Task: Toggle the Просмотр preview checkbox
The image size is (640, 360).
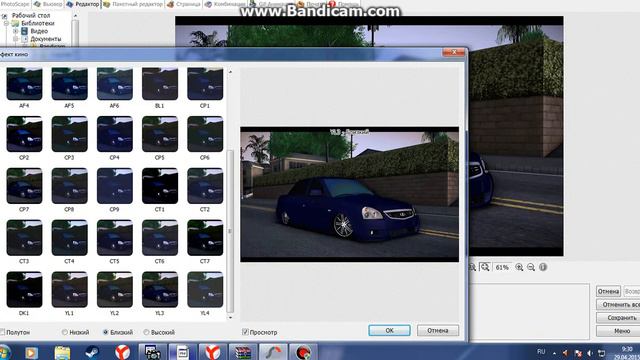Action: [245, 332]
